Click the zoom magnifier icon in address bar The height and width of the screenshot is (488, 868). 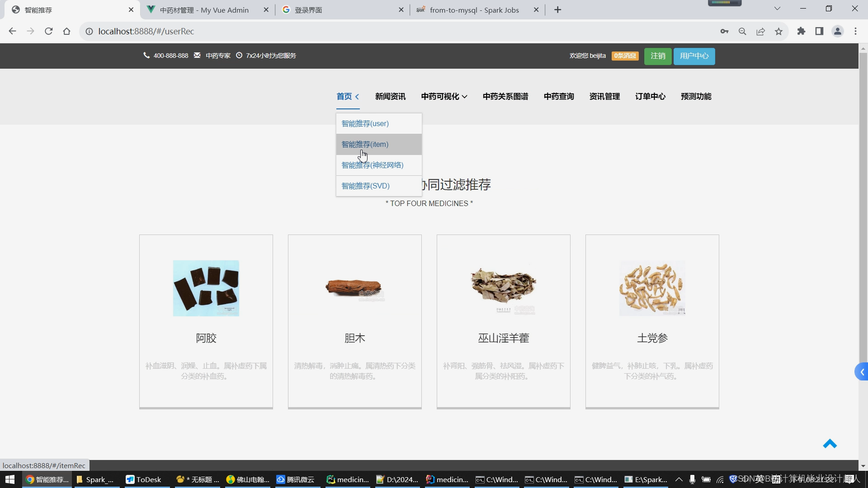point(742,31)
